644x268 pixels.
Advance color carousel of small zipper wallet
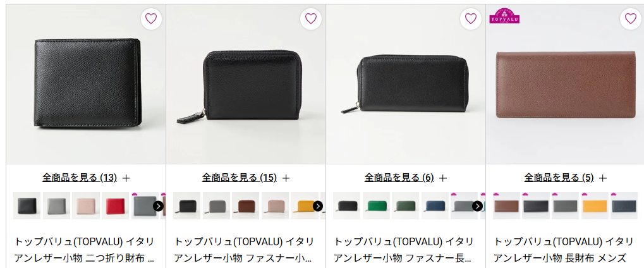point(318,206)
